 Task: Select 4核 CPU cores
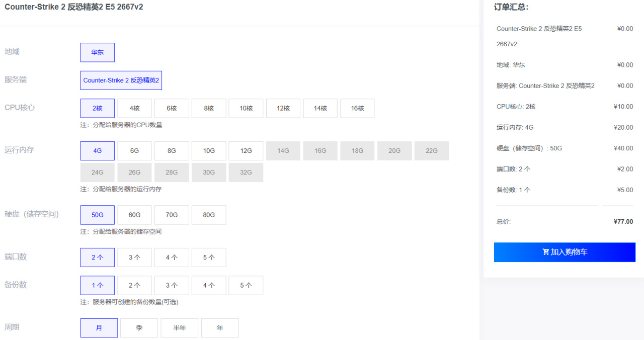point(135,108)
